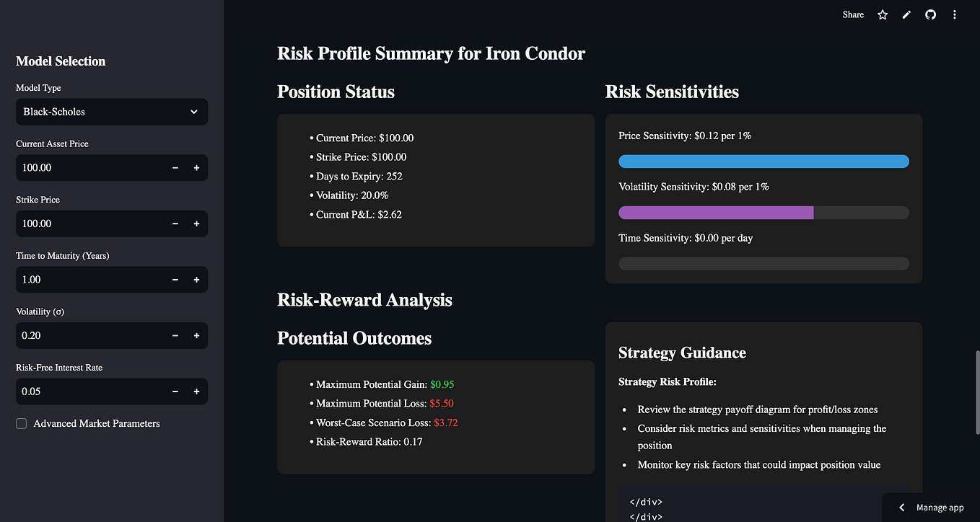Increase the Risk-Free Interest Rate
This screenshot has height=522, width=980.
196,391
